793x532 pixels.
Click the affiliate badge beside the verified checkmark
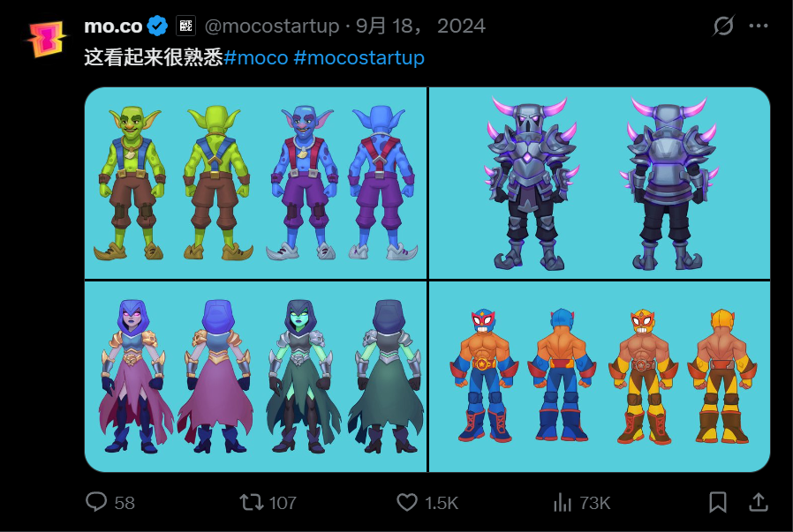pyautogui.click(x=185, y=26)
